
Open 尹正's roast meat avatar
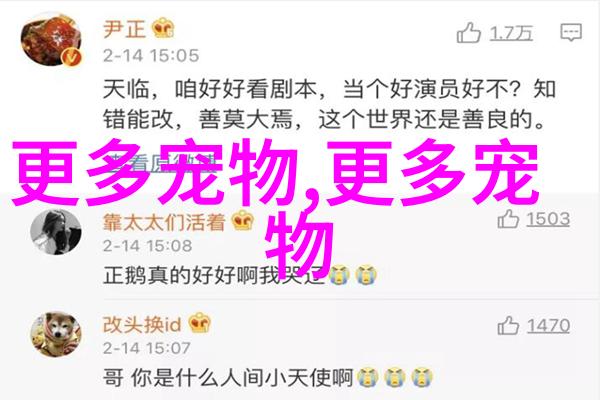click(x=51, y=40)
